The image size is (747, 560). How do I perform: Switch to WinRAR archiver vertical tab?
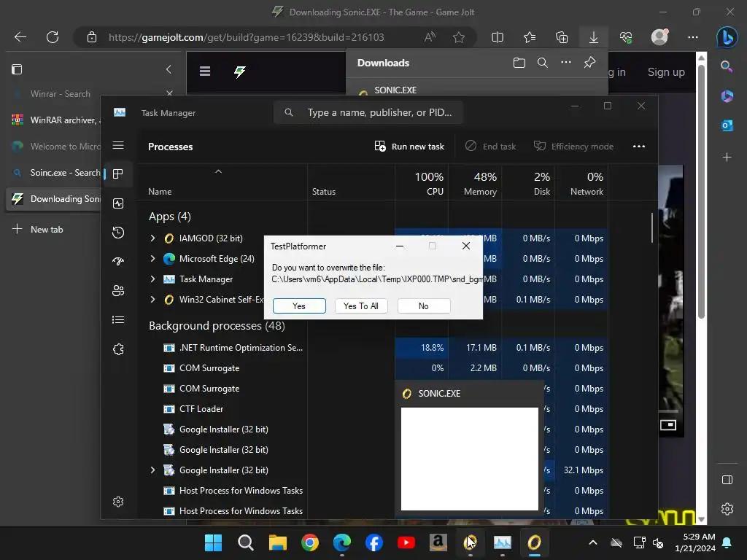[x=53, y=120]
